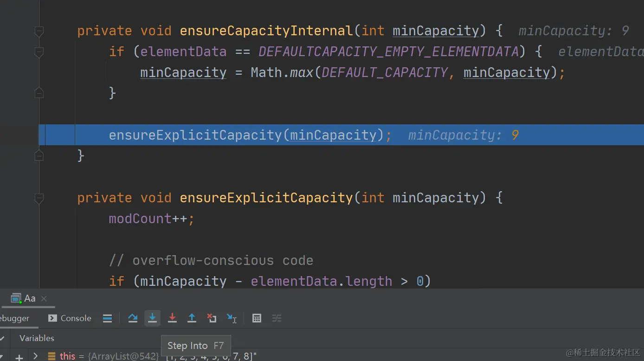The width and height of the screenshot is (644, 361).
Task: Click the Force Step Into red arrow icon
Action: (x=172, y=318)
